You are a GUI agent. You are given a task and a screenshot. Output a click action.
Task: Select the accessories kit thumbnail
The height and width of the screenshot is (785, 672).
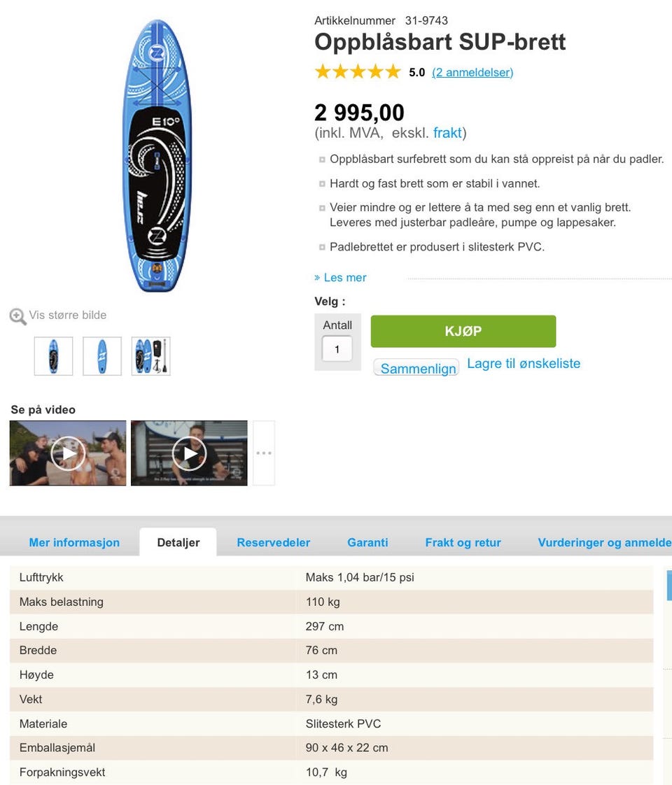coord(150,356)
